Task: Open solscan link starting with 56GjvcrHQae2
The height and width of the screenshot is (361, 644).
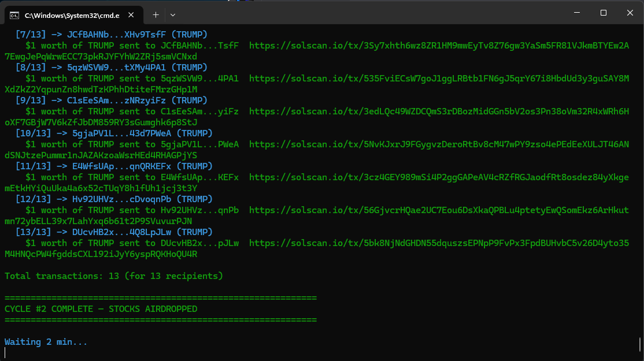Action: pos(439,210)
